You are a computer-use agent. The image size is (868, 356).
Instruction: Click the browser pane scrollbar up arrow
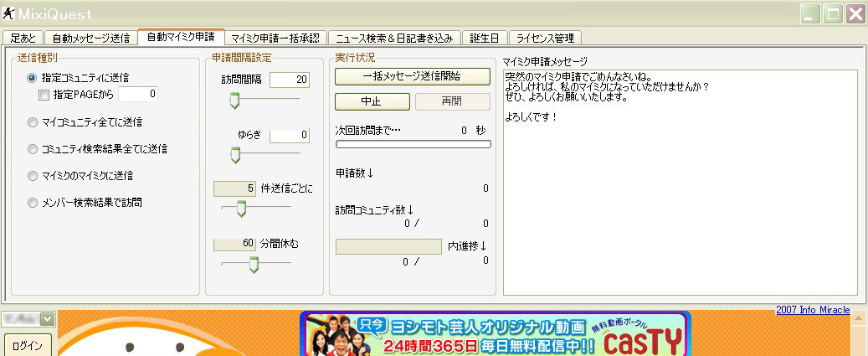(859, 317)
